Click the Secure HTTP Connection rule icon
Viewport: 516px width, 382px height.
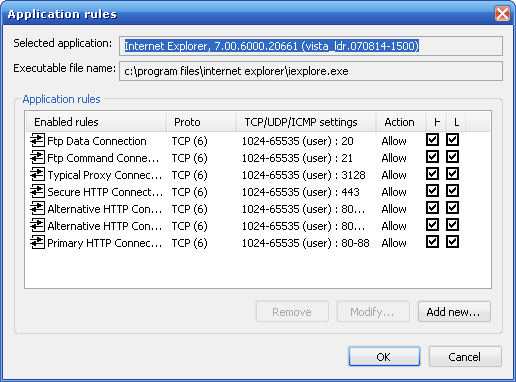(x=37, y=191)
